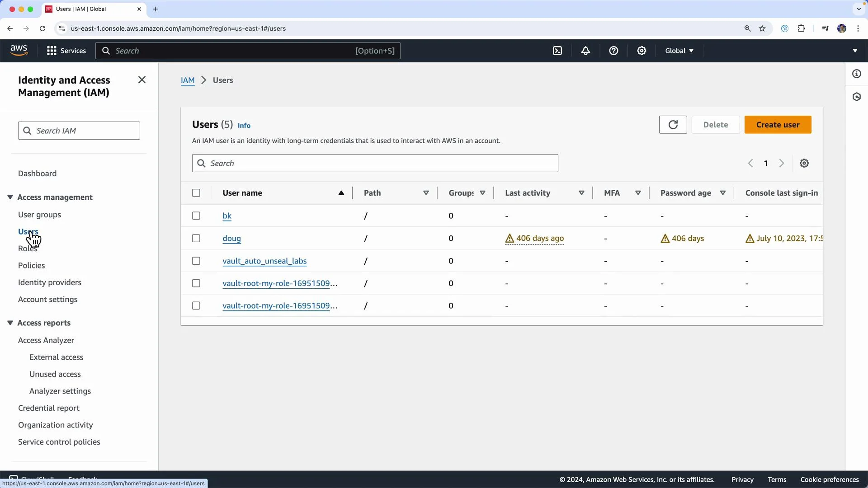Open user bk details
Viewport: 868px width, 488px height.
(227, 216)
